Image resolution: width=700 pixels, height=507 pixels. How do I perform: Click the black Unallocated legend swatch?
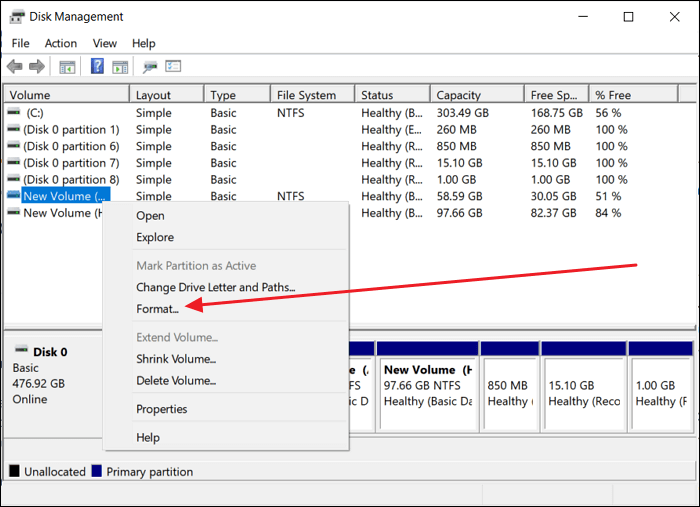[14, 471]
